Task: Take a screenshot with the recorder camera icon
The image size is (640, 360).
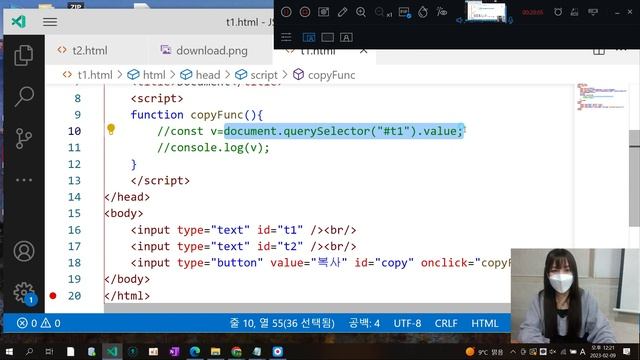Action: 324,12
